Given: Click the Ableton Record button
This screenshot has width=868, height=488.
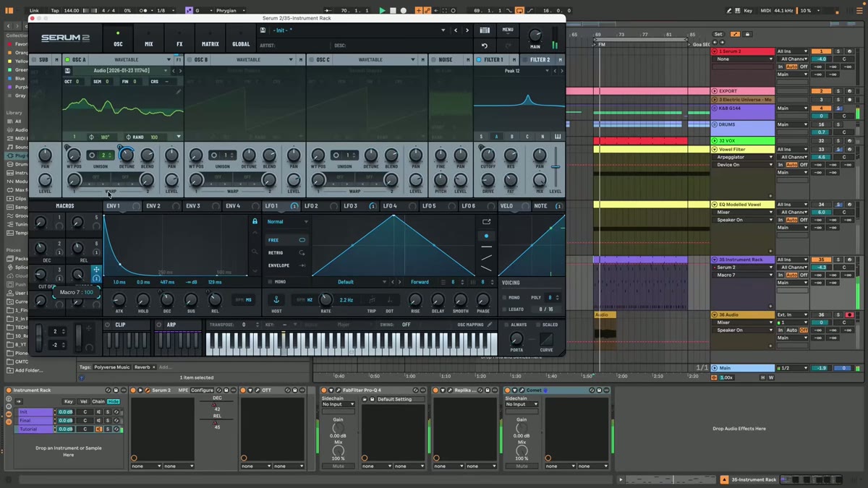Looking at the screenshot, I should tap(404, 11).
